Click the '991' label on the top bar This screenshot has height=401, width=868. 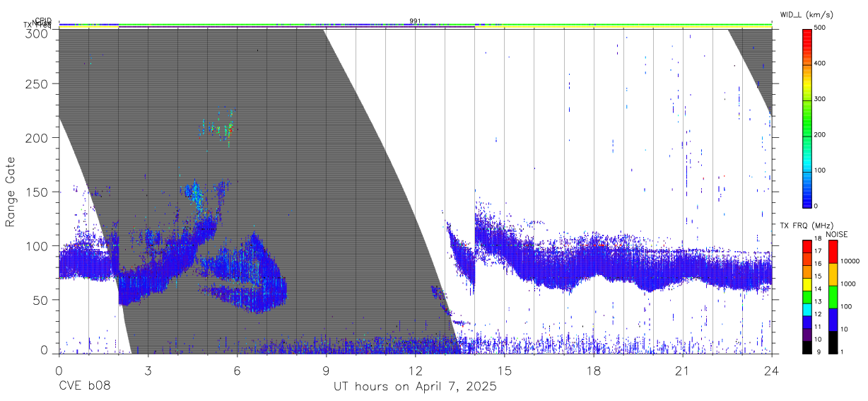pos(415,21)
